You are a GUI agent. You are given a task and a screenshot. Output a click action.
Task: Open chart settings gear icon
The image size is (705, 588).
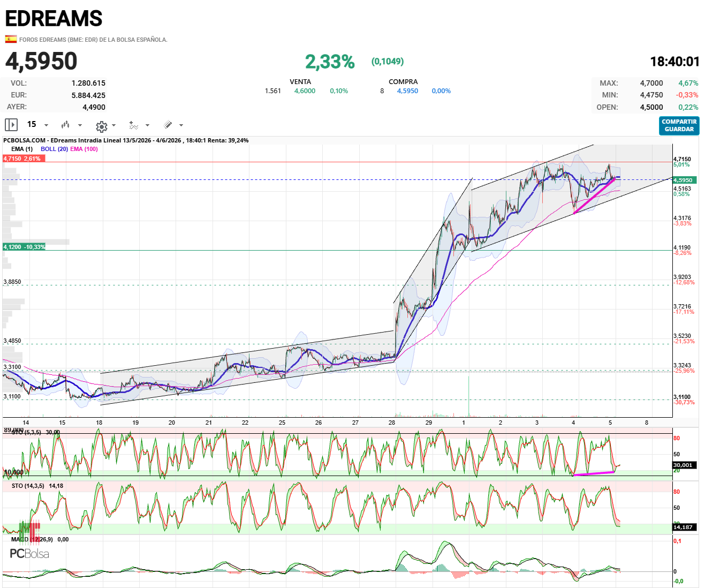(101, 126)
